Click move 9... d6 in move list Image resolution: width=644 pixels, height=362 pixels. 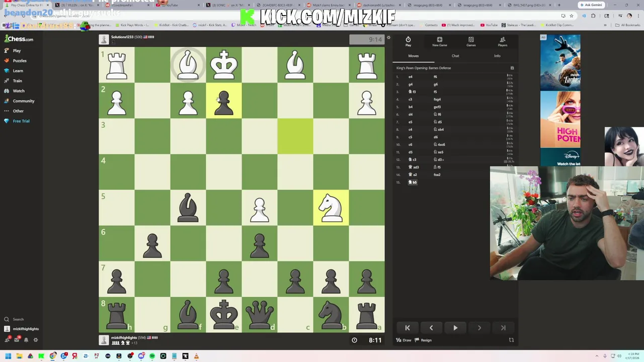click(x=436, y=137)
